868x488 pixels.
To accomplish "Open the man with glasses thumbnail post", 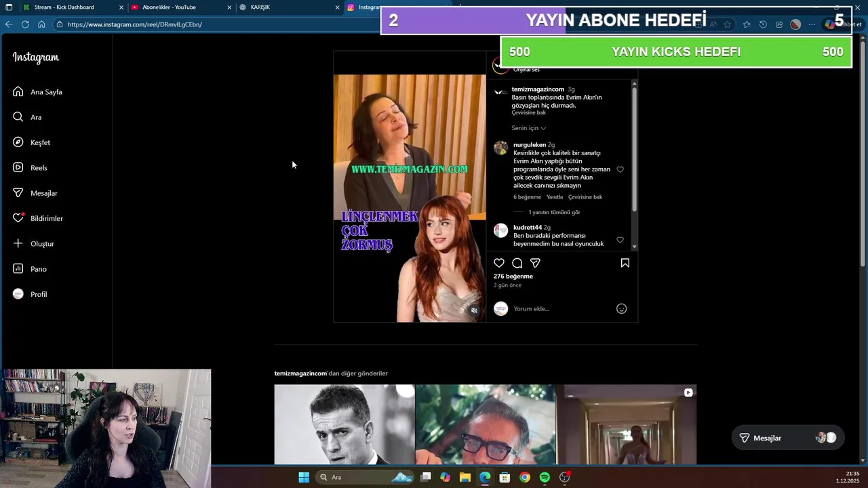I will 486,425.
